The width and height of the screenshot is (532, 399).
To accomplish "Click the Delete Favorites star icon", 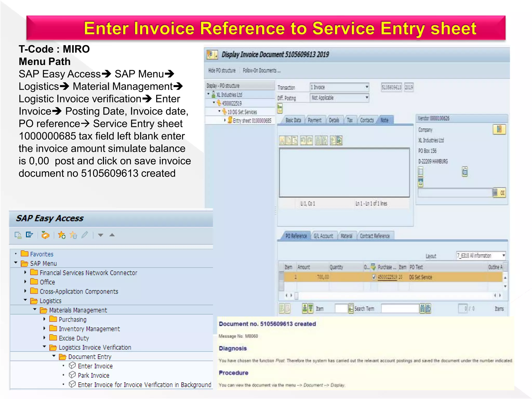I will pos(73,235).
